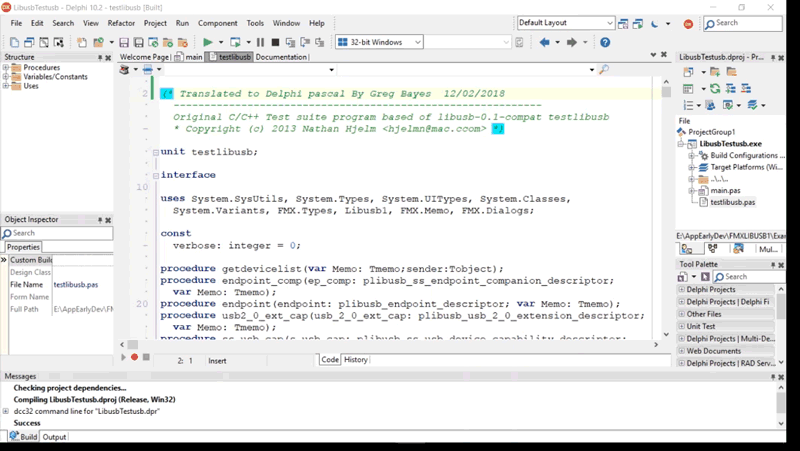Viewport: 800px width, 451px height.
Task: Click the Messages panel scroll down arrow
Action: tap(781, 423)
